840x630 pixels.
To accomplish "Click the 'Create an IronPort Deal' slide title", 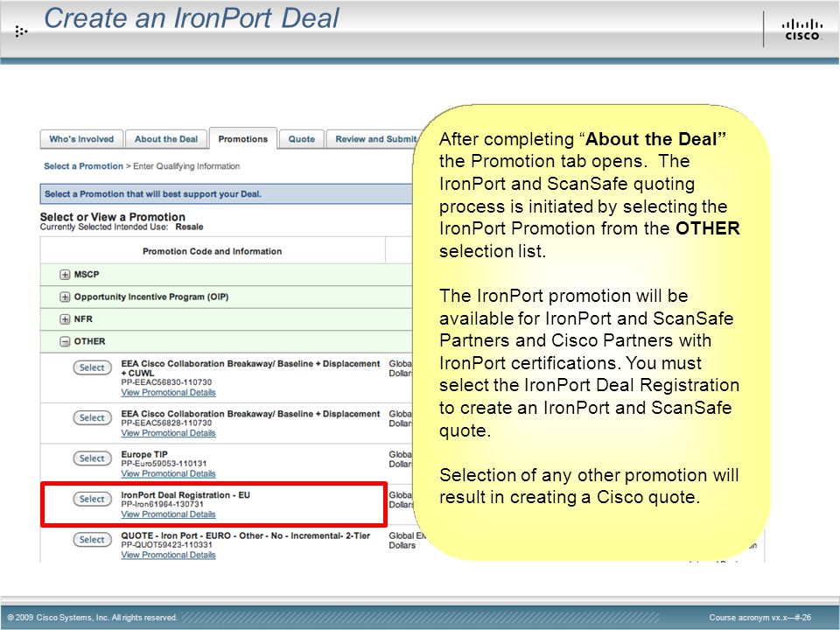I will pos(192,18).
